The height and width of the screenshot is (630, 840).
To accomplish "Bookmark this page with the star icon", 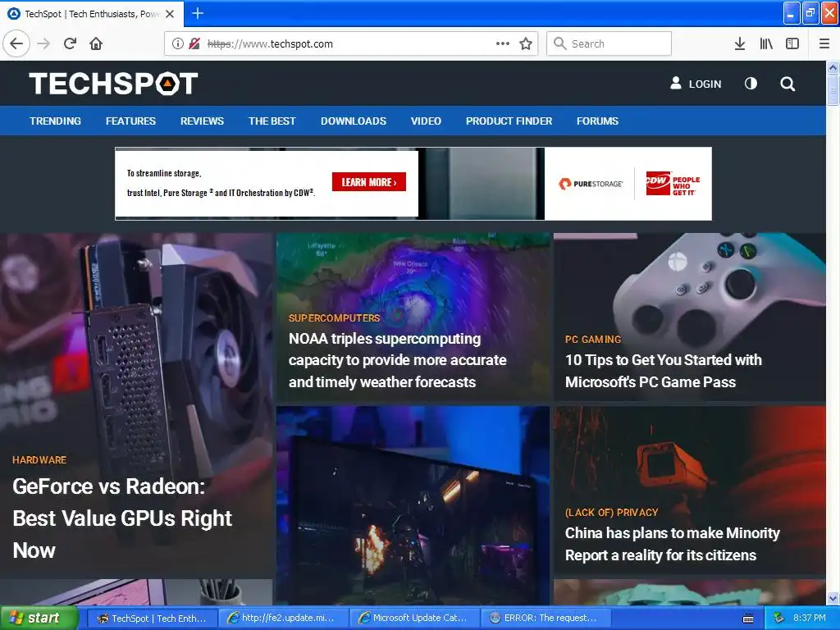I will [526, 43].
